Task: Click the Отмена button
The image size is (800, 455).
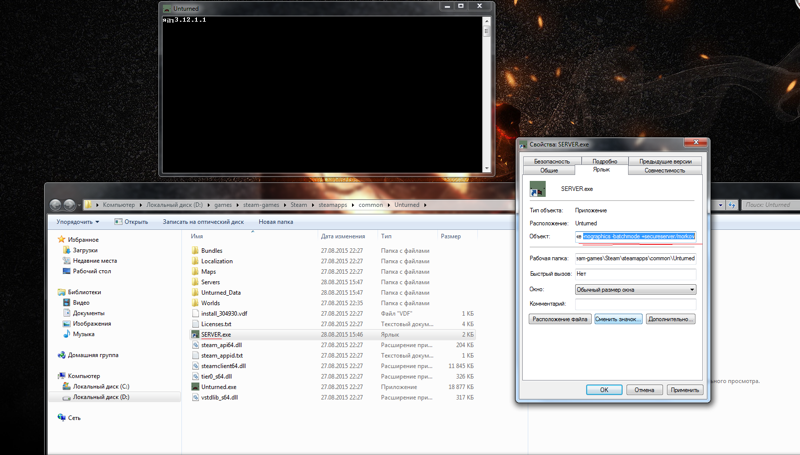Action: pyautogui.click(x=644, y=390)
